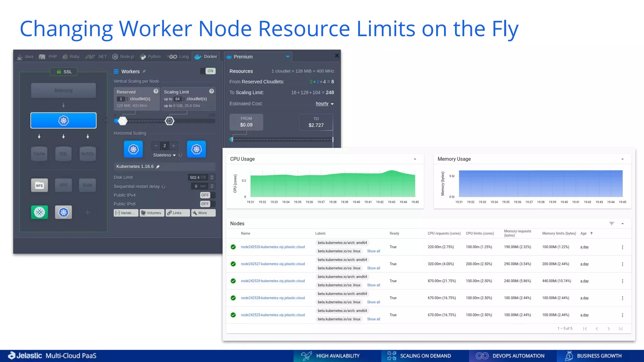Click the scaling limit slider handle

169,121
